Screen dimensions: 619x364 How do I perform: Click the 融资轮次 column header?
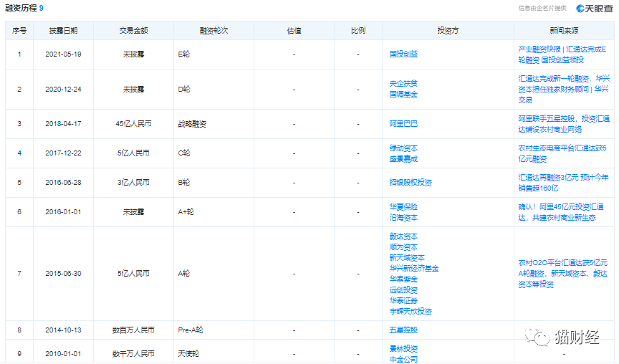tap(214, 30)
